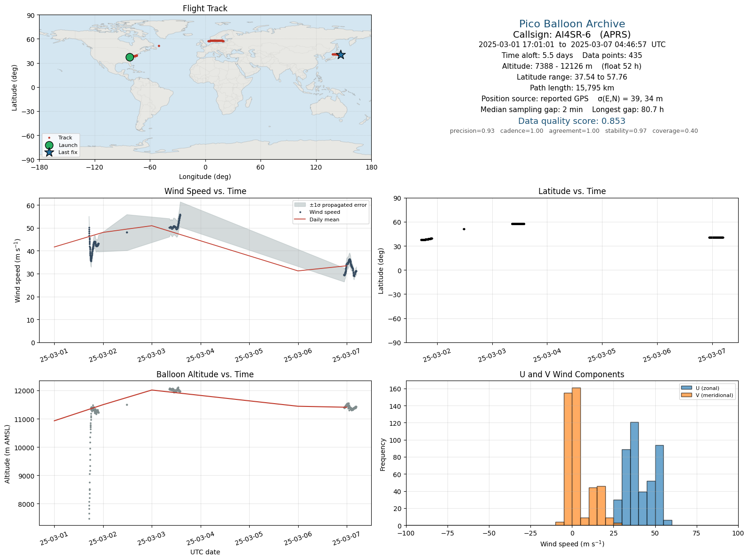Click the Frequency axis label on the histogram
The image size is (749, 560).
click(383, 454)
